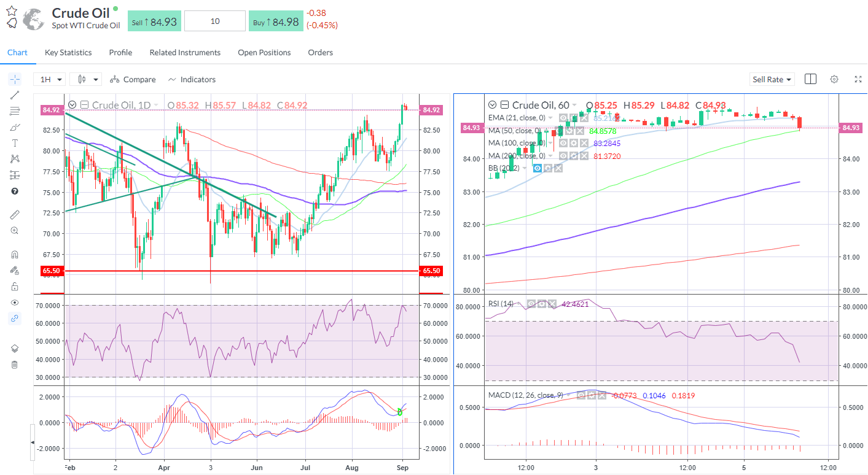
Task: Open the Indicators menu
Action: tap(192, 79)
